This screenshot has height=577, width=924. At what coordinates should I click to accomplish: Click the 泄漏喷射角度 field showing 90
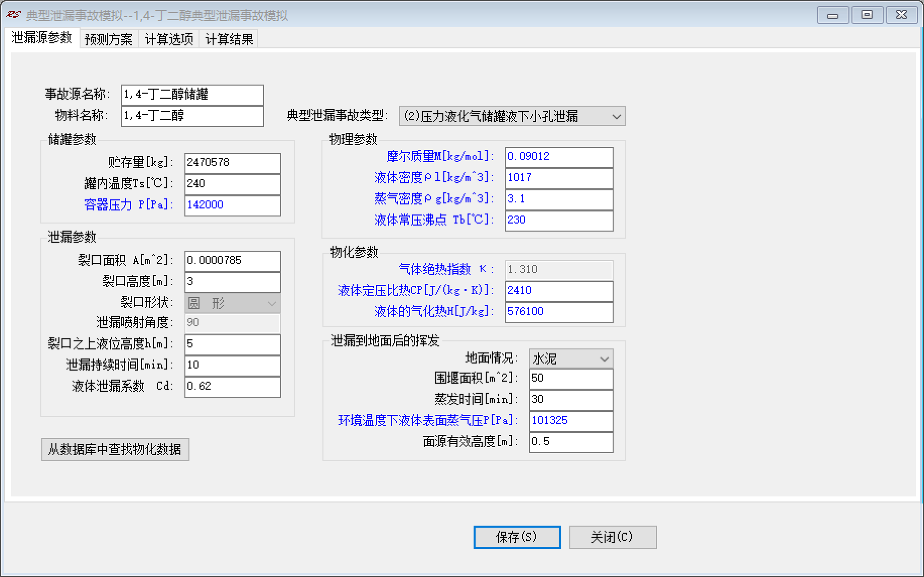233,323
